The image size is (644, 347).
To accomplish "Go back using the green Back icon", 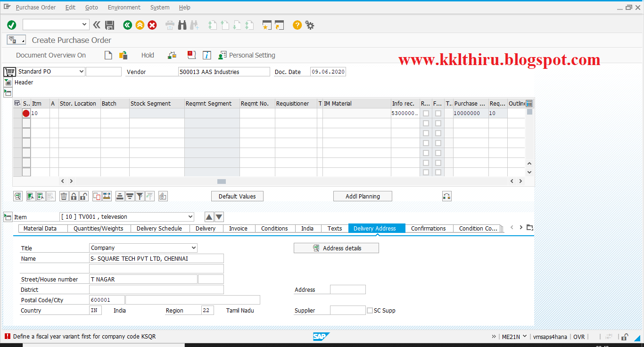I will [x=127, y=25].
